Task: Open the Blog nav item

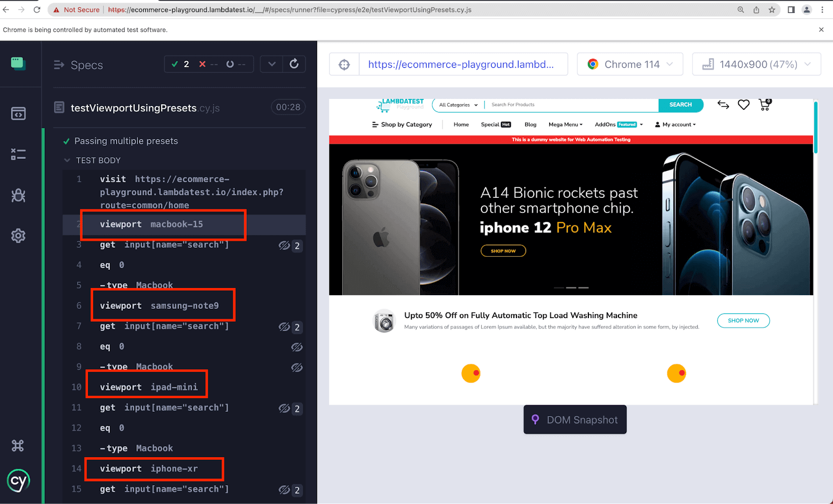Action: [531, 124]
